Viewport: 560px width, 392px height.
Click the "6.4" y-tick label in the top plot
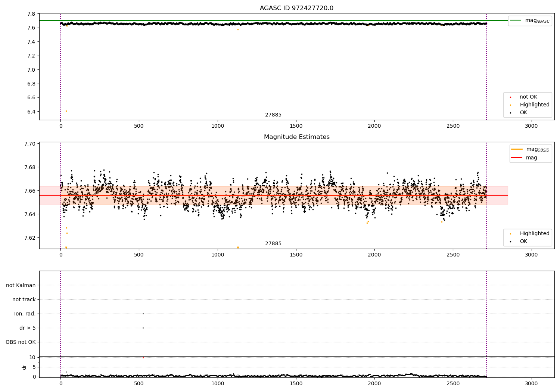[32, 112]
